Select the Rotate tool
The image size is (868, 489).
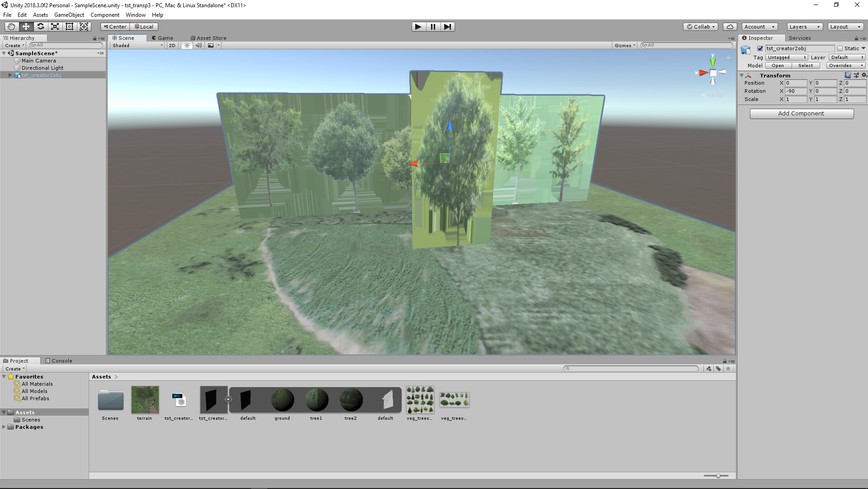(40, 26)
